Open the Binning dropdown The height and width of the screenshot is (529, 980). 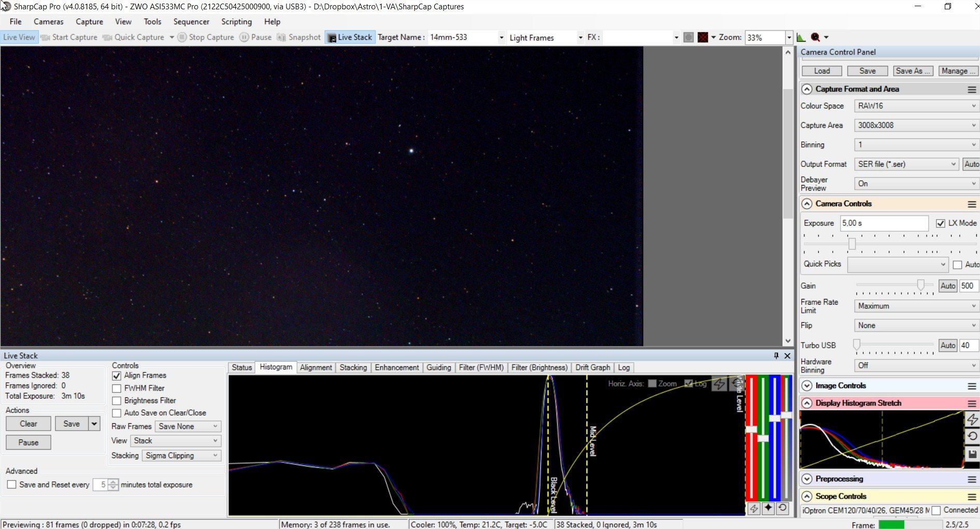[x=916, y=145]
